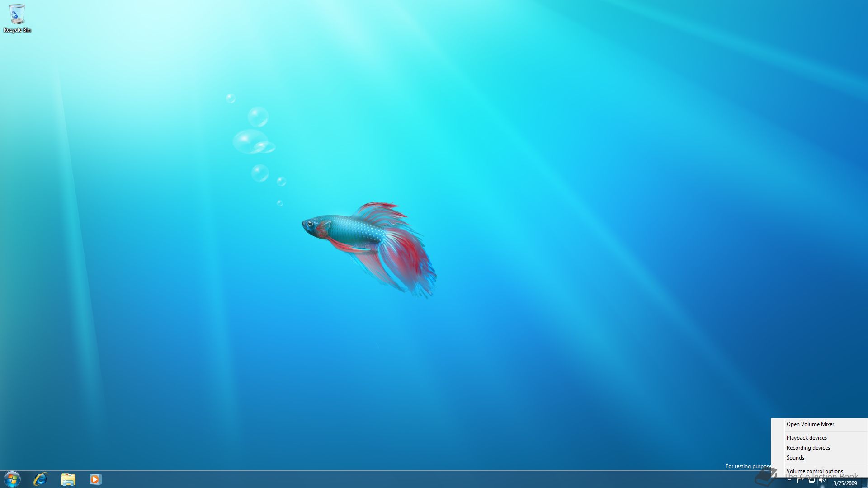Click the 3/25/2009 date in the taskbar
868x488 pixels.
tap(845, 483)
